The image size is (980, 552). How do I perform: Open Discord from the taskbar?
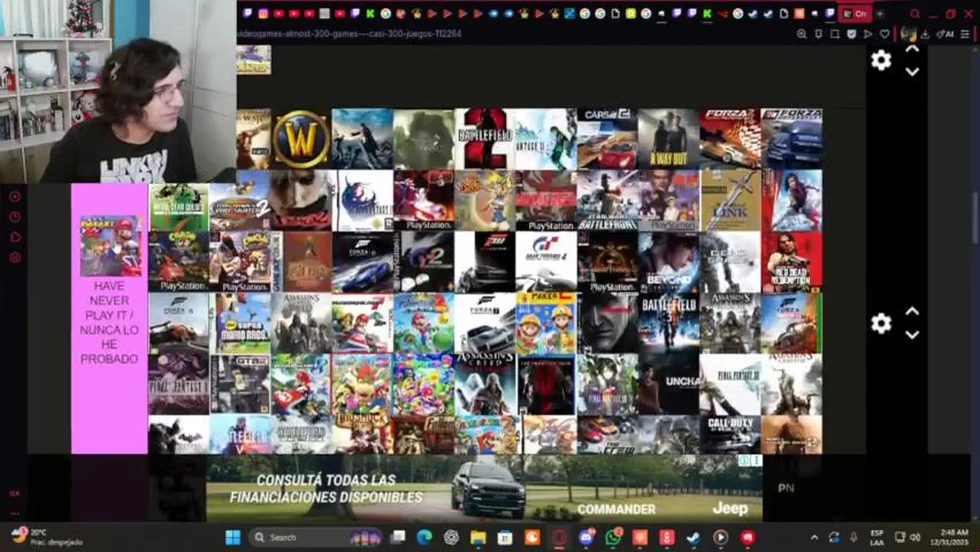587,537
